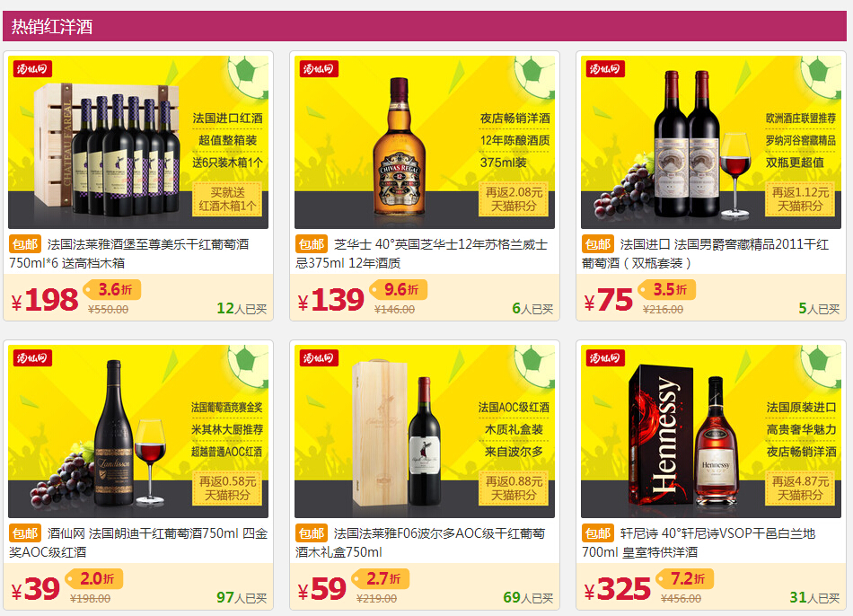
Task: Open the 芝华士12年苏格兰威士忌 title link
Action: point(422,253)
